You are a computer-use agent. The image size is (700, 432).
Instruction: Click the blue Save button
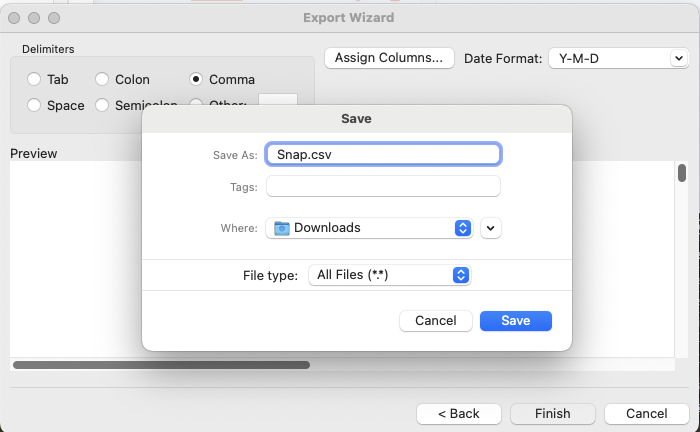pyautogui.click(x=516, y=321)
